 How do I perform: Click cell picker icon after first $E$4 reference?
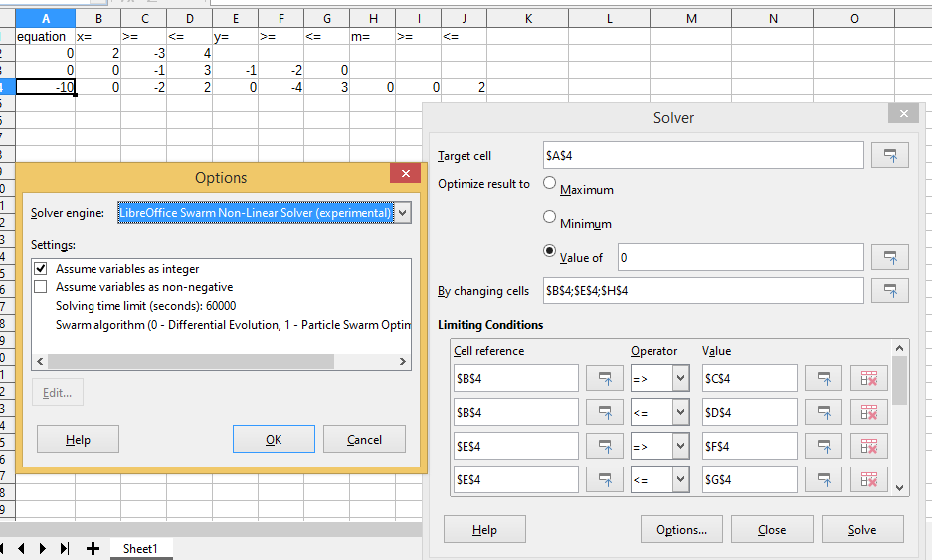pos(605,446)
